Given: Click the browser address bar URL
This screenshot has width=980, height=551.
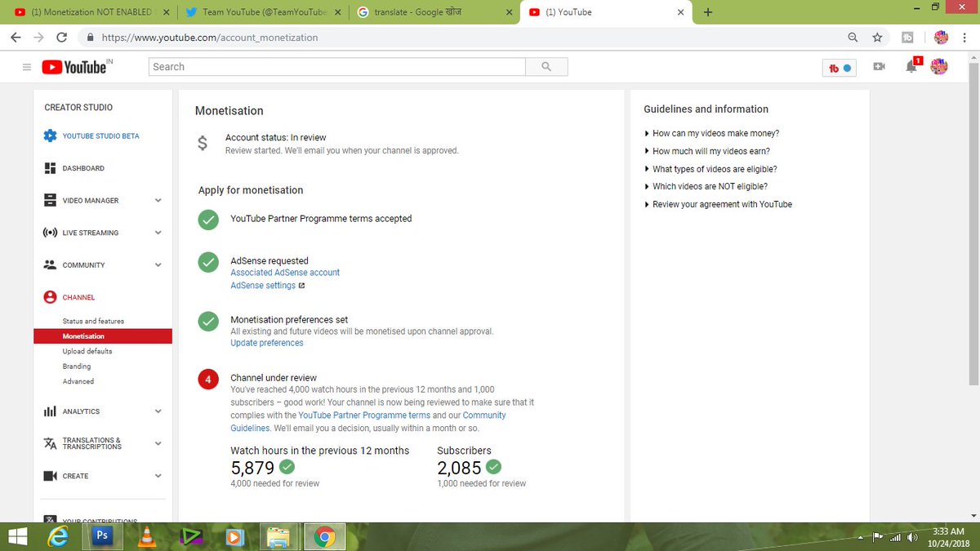Looking at the screenshot, I should tap(210, 38).
